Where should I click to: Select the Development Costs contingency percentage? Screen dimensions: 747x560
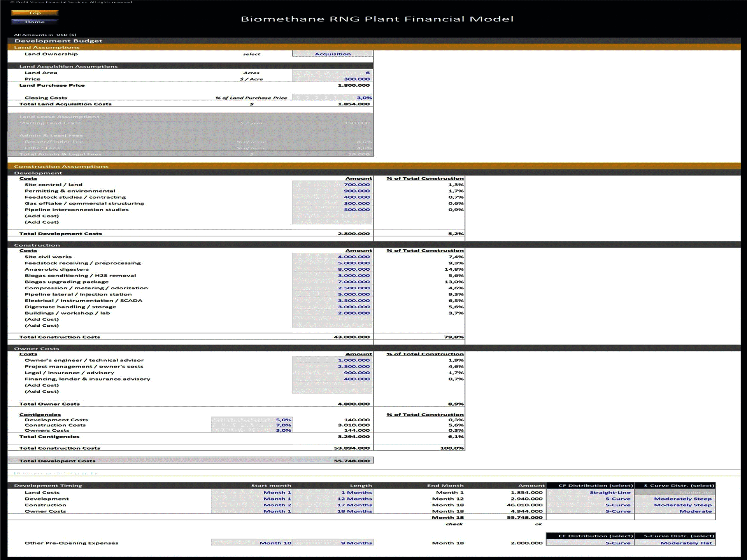(252, 420)
